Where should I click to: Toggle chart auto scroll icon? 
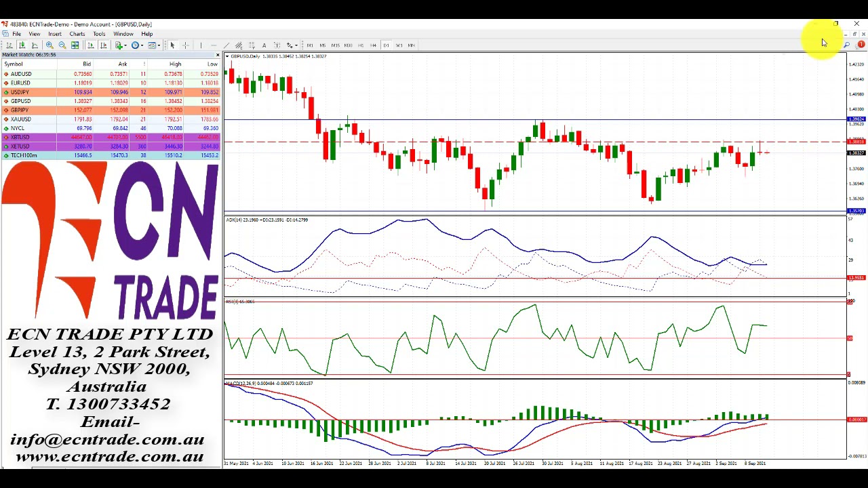tap(91, 45)
